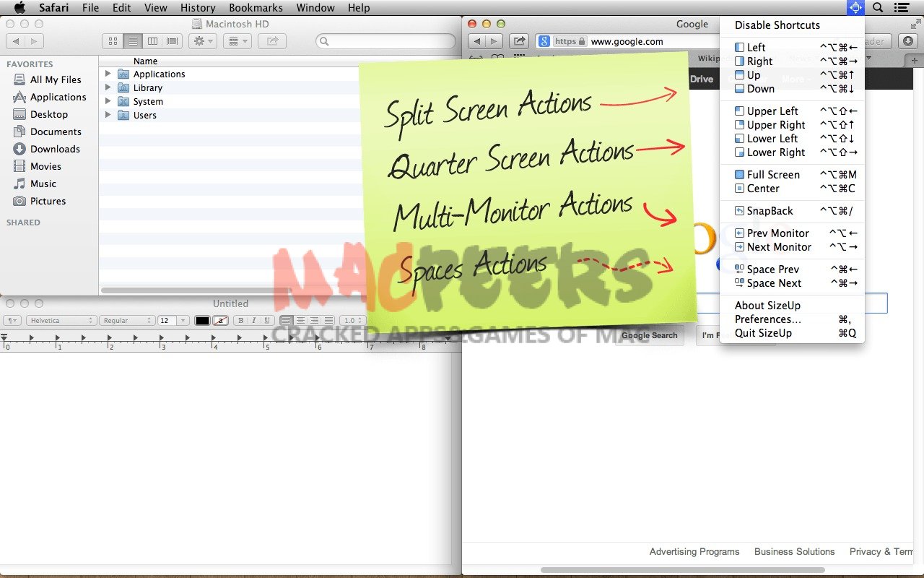Click the Safari share icon
The image size is (924, 578).
tap(518, 42)
